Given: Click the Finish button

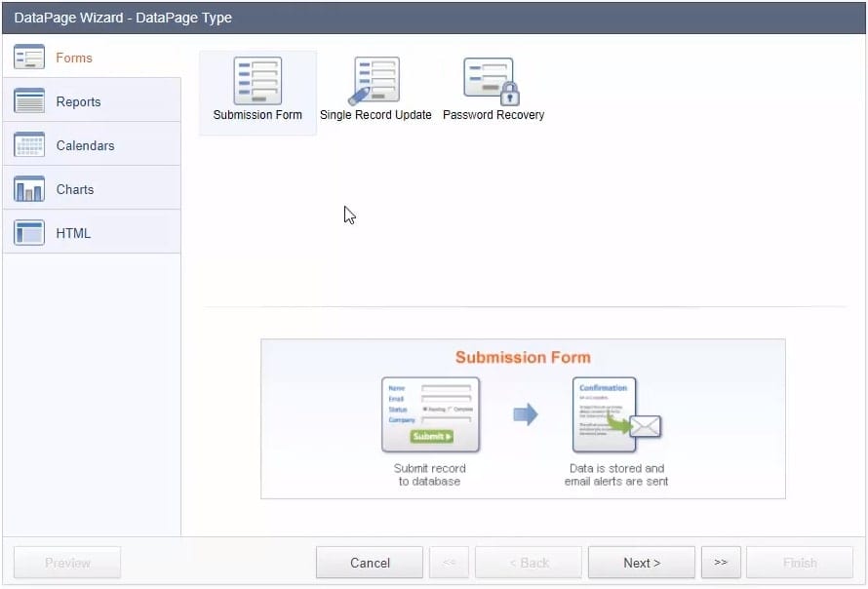Looking at the screenshot, I should click(x=800, y=563).
